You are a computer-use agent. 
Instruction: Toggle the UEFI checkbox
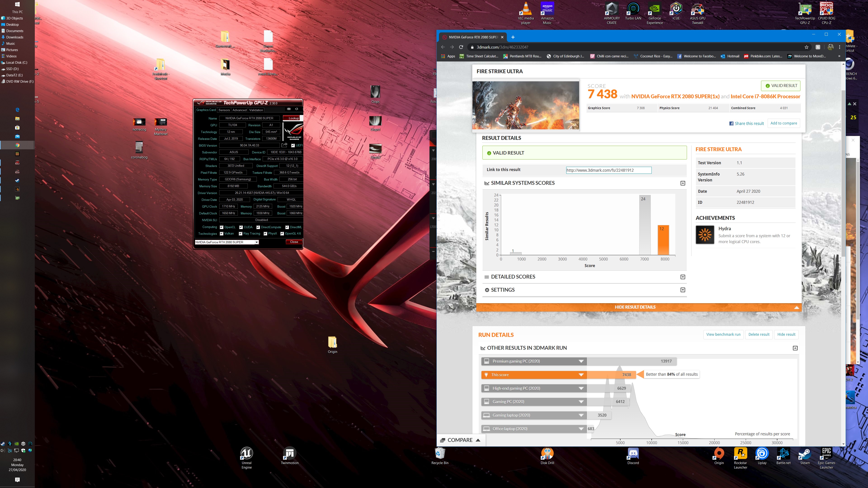coord(293,145)
